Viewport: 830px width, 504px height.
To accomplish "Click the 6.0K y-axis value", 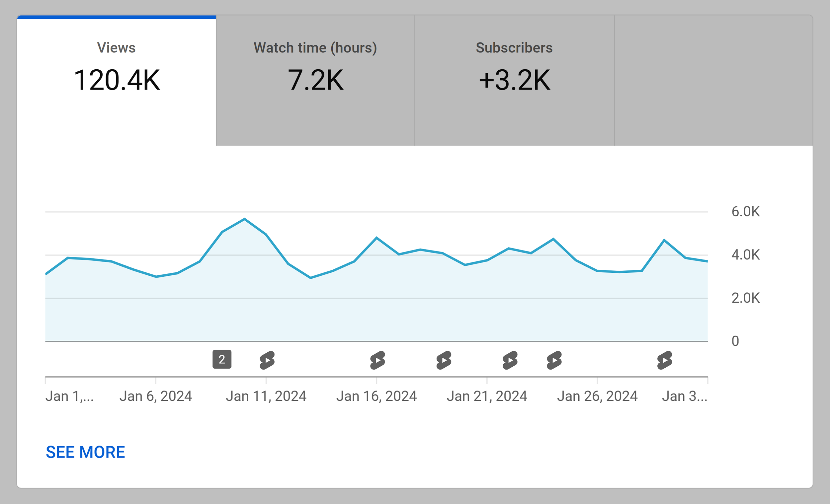I will point(745,212).
